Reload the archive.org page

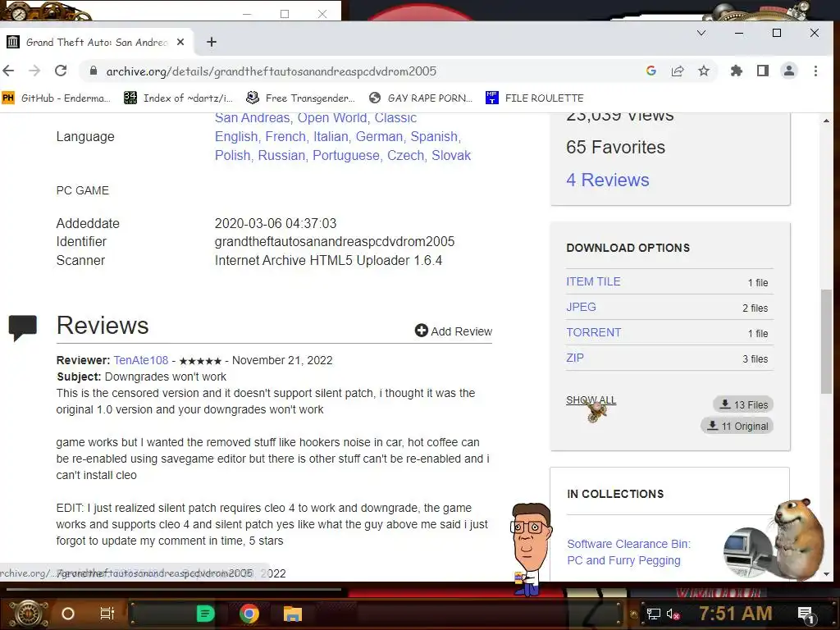[x=61, y=71]
